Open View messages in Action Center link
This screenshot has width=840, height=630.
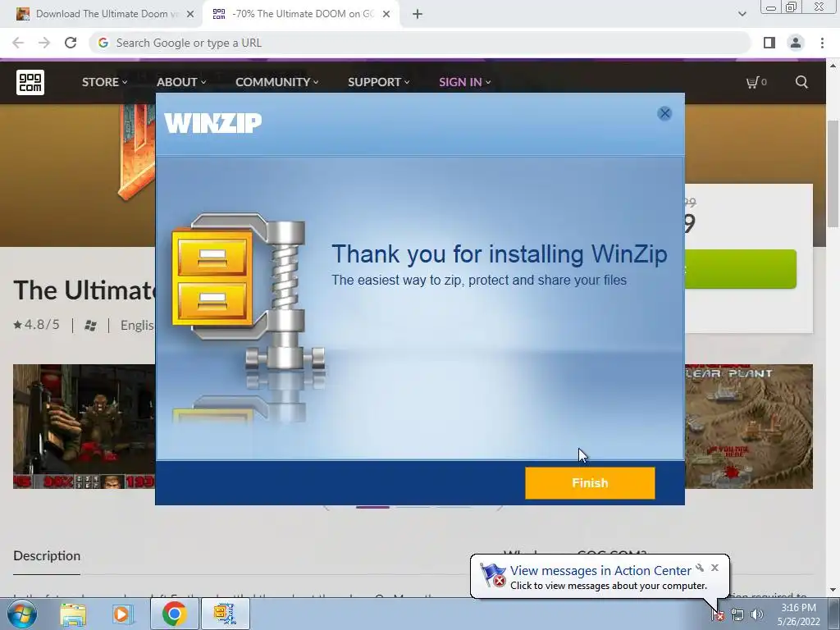(x=600, y=571)
